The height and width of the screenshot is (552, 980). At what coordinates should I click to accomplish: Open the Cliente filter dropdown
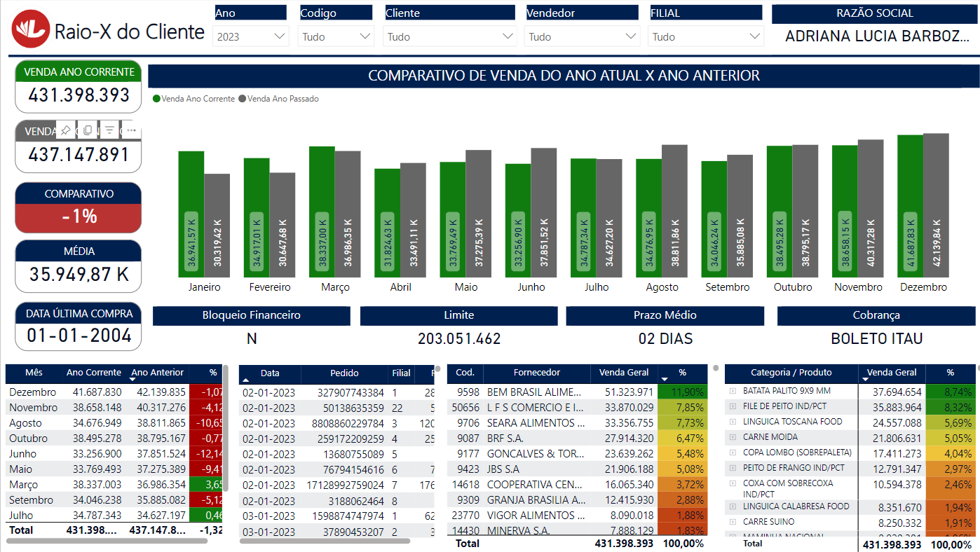click(449, 36)
